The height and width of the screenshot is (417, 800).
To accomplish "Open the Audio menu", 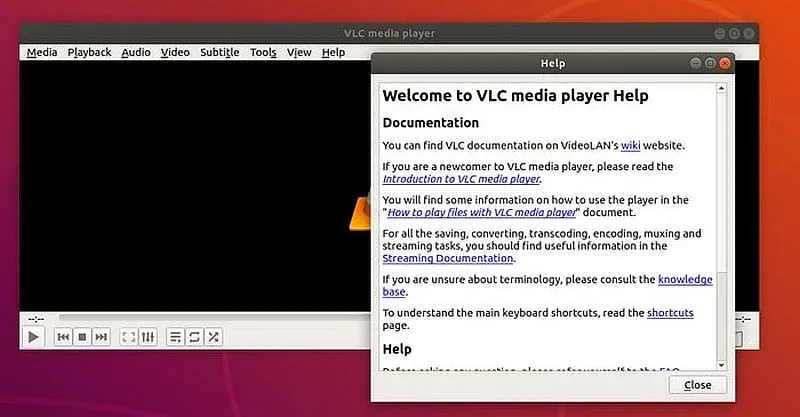I will click(136, 53).
